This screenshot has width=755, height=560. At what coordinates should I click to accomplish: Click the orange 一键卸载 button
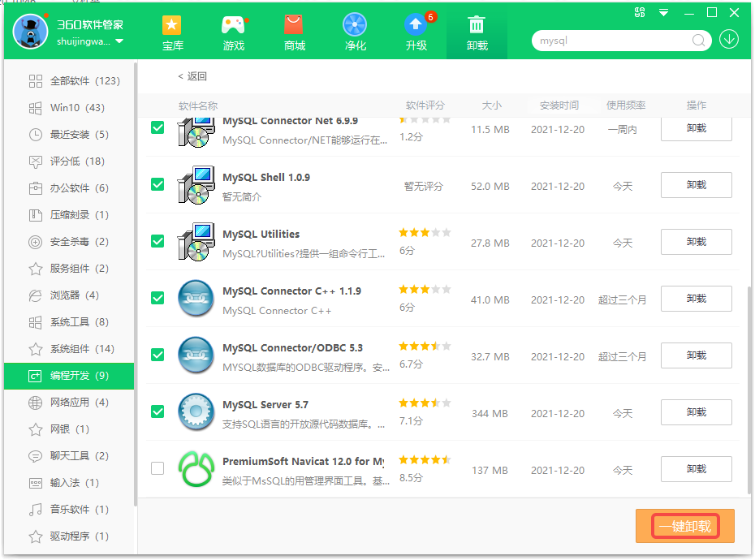[685, 526]
